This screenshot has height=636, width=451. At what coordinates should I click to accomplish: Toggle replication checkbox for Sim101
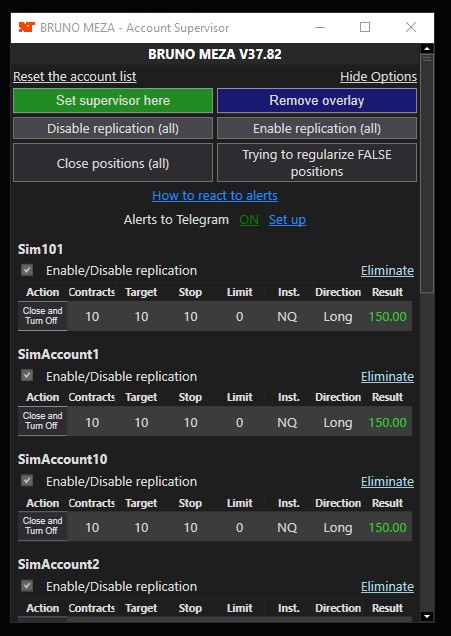point(27,270)
